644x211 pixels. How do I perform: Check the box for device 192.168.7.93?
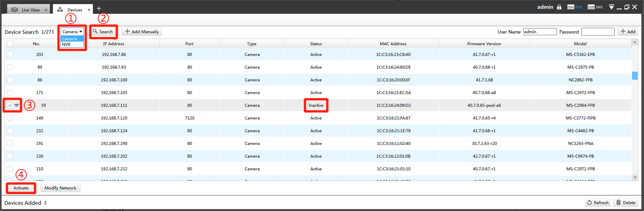[10, 67]
